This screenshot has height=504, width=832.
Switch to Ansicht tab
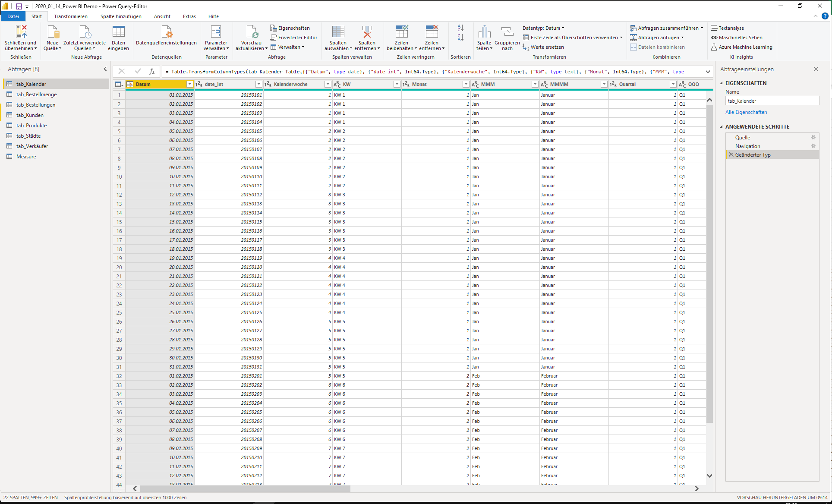tap(162, 16)
